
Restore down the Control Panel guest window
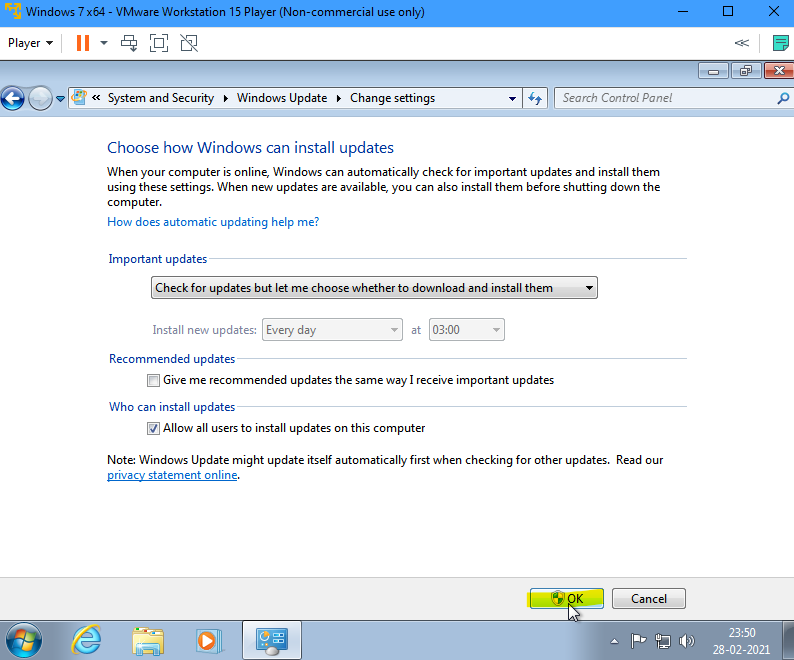coord(745,71)
